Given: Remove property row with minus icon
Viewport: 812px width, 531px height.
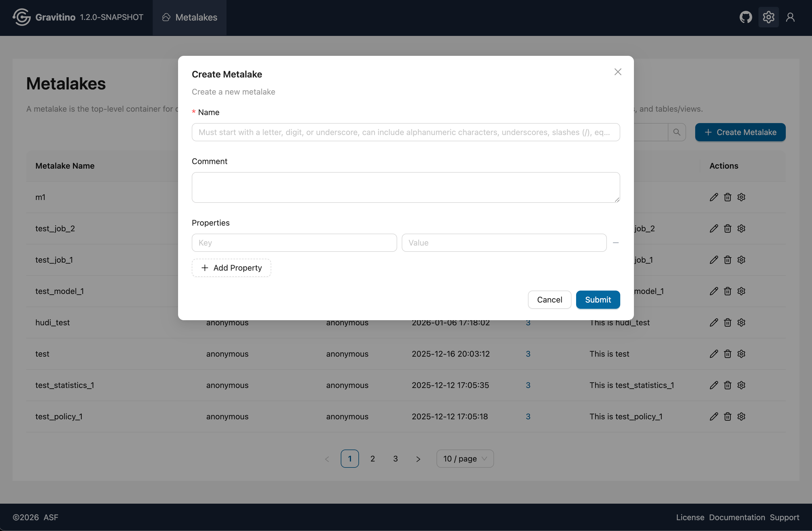Looking at the screenshot, I should click(x=615, y=243).
